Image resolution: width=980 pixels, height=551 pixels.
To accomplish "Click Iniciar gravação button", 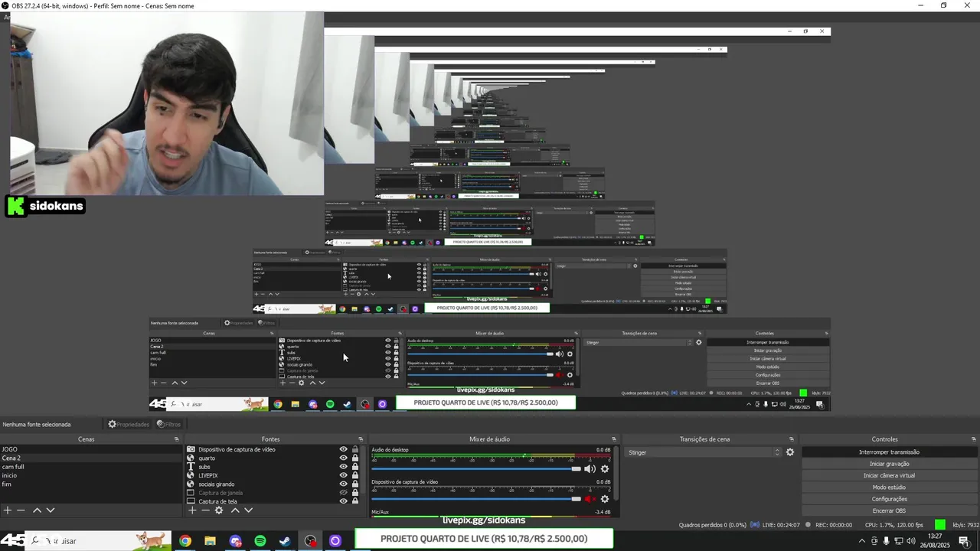I will (889, 464).
